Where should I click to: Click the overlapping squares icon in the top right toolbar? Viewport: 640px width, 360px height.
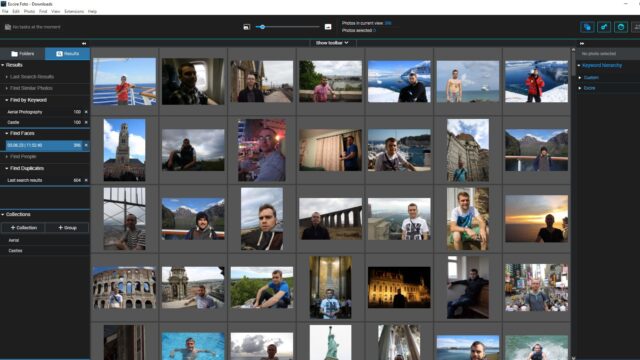pyautogui.click(x=587, y=27)
